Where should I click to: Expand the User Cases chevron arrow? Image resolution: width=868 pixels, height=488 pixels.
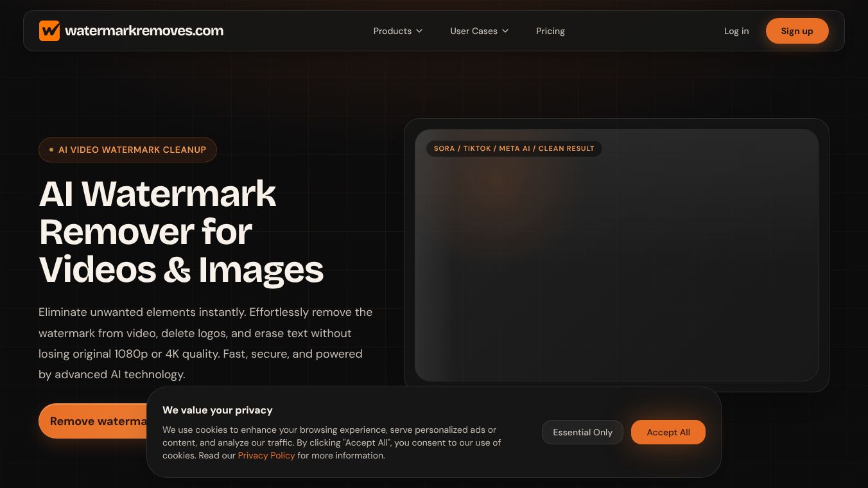point(505,31)
